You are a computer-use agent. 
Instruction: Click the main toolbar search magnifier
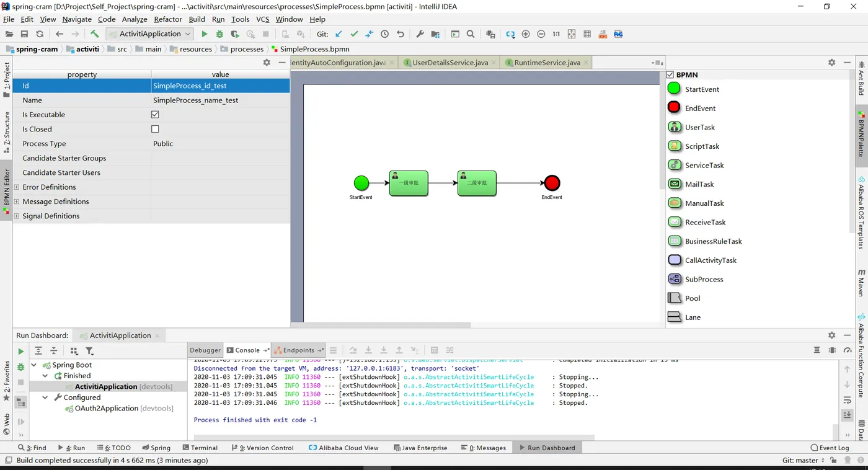click(x=471, y=34)
